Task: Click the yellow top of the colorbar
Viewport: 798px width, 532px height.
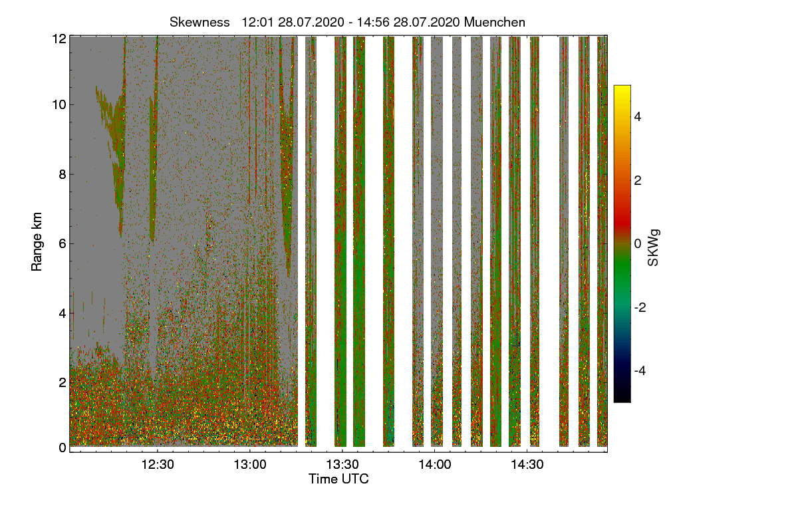Action: click(622, 89)
